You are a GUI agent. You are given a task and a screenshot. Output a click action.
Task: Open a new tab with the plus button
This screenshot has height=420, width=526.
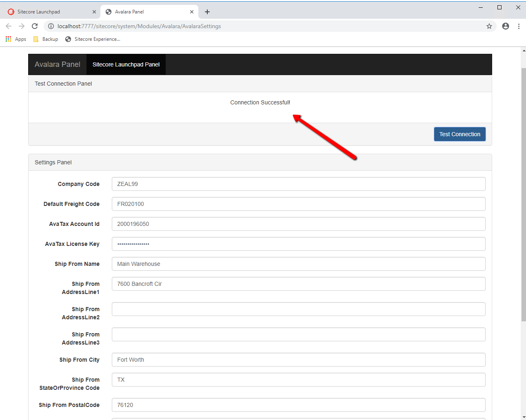[x=207, y=12]
